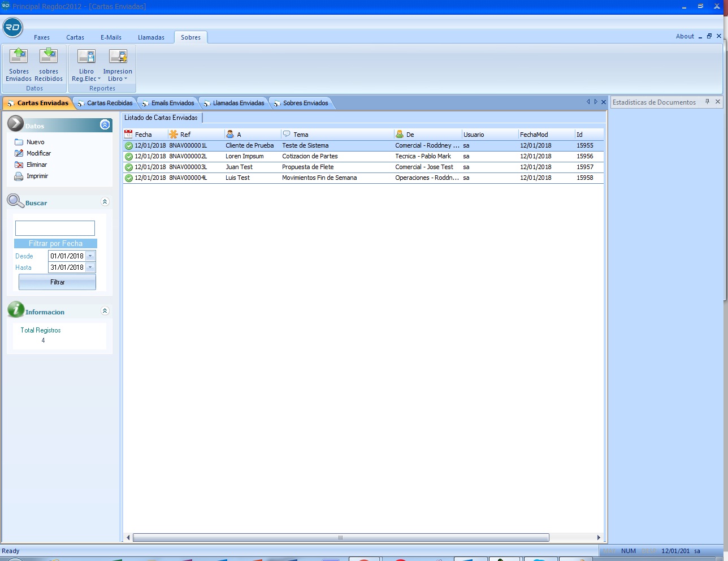
Task: Click the 'Listado de Cartas Enviadas' tab
Action: tap(161, 118)
